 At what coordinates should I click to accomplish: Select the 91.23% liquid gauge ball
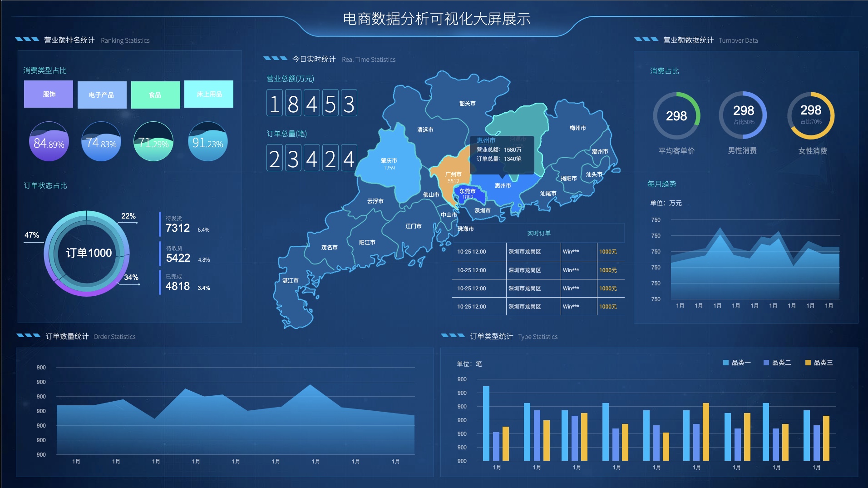click(x=207, y=141)
